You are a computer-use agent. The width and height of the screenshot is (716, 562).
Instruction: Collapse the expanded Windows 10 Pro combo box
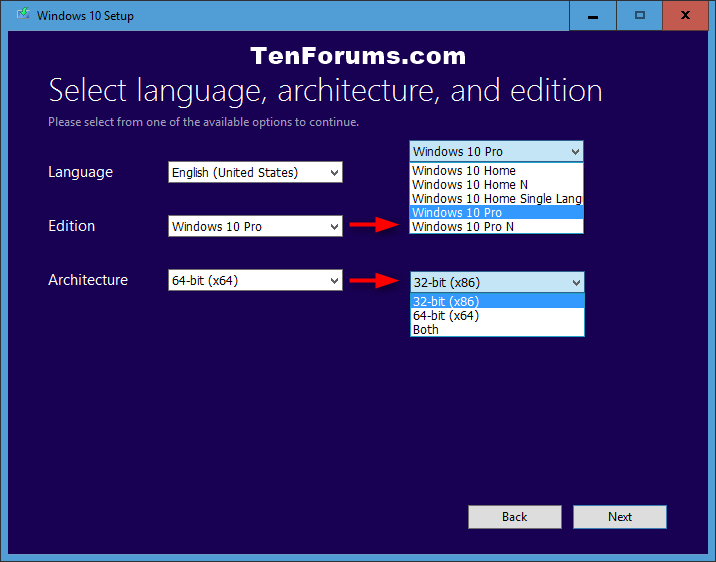[496, 152]
